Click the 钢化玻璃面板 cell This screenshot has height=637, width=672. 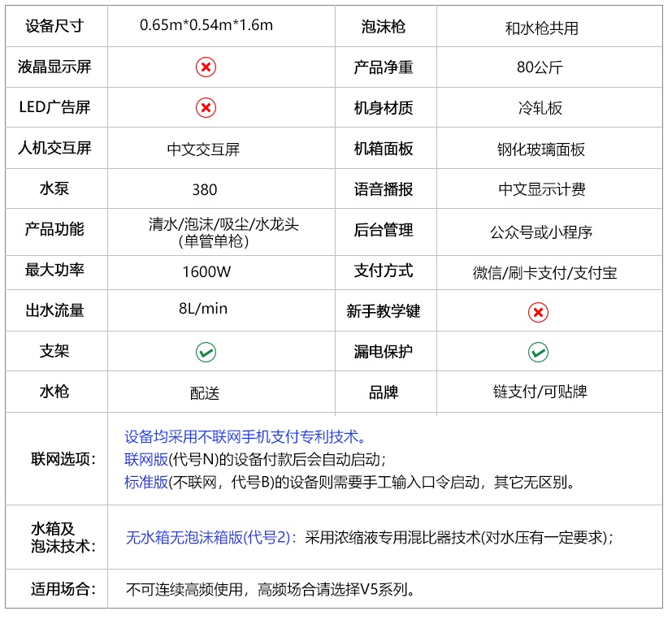pyautogui.click(x=541, y=150)
